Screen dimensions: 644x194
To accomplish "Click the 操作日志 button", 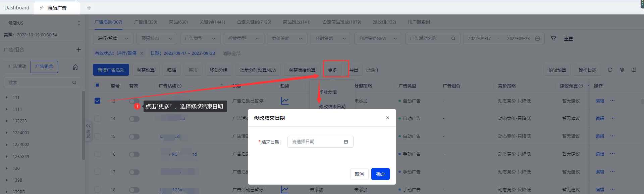I will tap(587, 70).
